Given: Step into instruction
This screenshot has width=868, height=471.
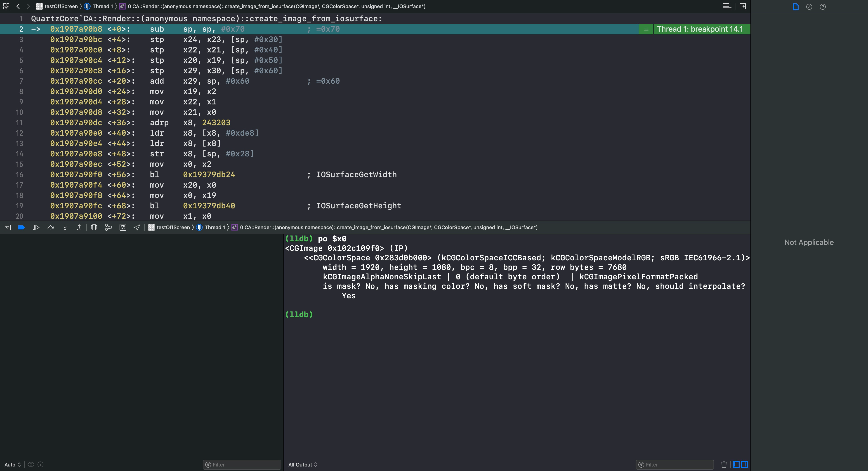Looking at the screenshot, I should (65, 227).
